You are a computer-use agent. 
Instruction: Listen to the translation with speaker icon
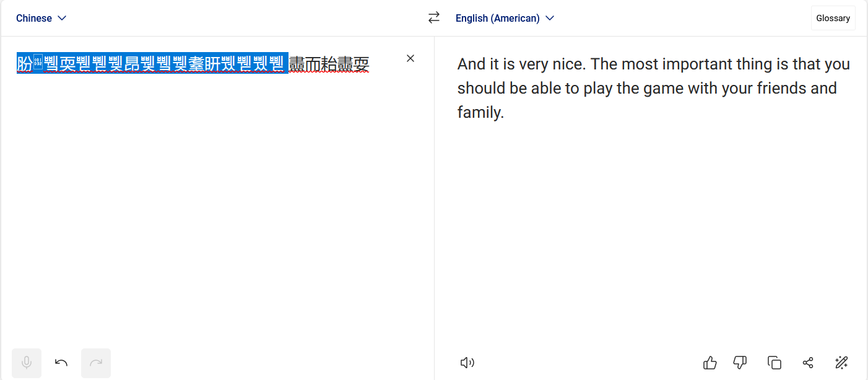[x=467, y=363]
